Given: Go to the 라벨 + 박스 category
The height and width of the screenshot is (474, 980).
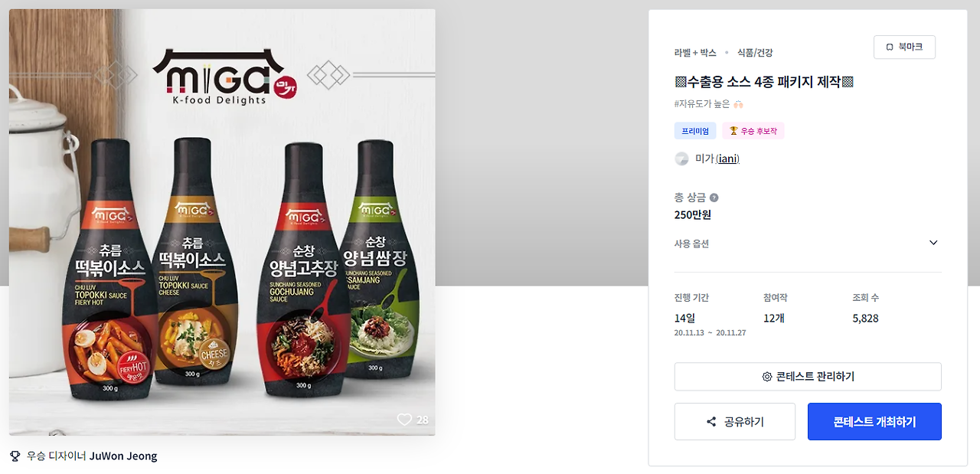Looking at the screenshot, I should pyautogui.click(x=695, y=53).
